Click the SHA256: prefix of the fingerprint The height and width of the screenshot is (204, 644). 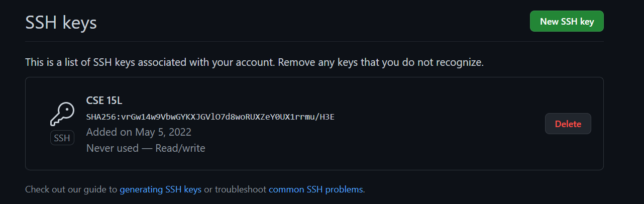pos(103,117)
